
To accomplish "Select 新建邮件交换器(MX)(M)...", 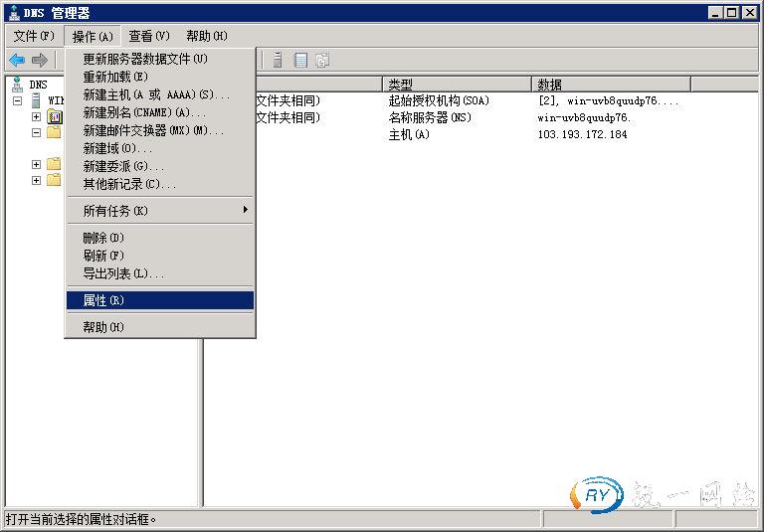I will click(x=160, y=130).
